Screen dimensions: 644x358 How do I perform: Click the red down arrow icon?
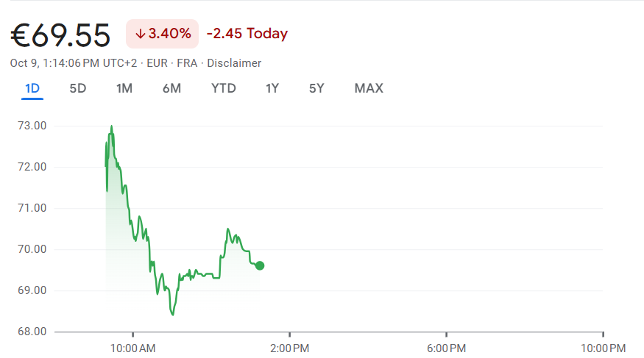pos(140,34)
